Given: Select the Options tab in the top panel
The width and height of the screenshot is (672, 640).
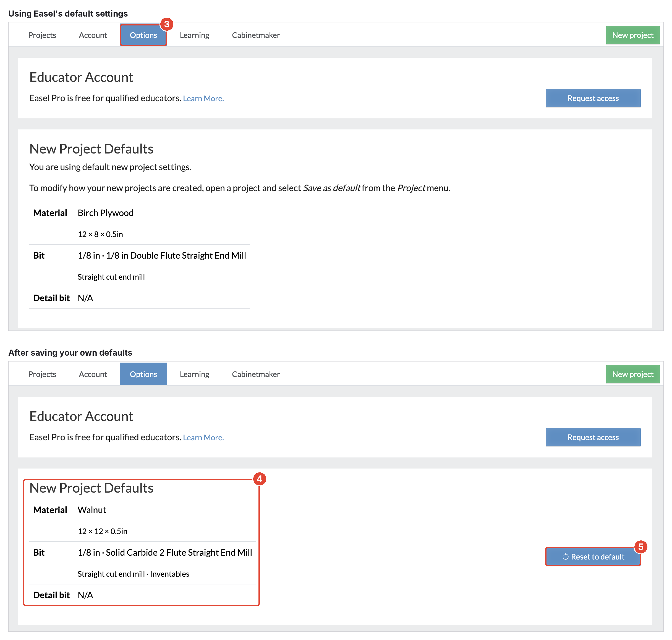Looking at the screenshot, I should [x=143, y=35].
